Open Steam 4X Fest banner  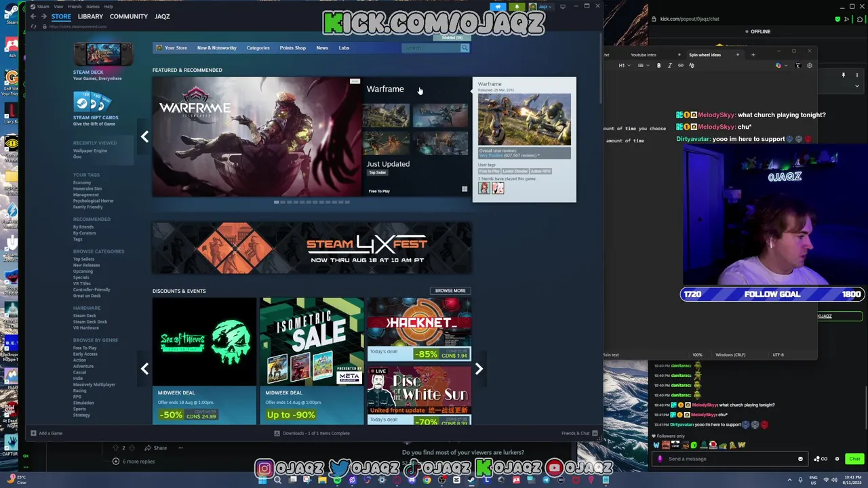pos(312,248)
